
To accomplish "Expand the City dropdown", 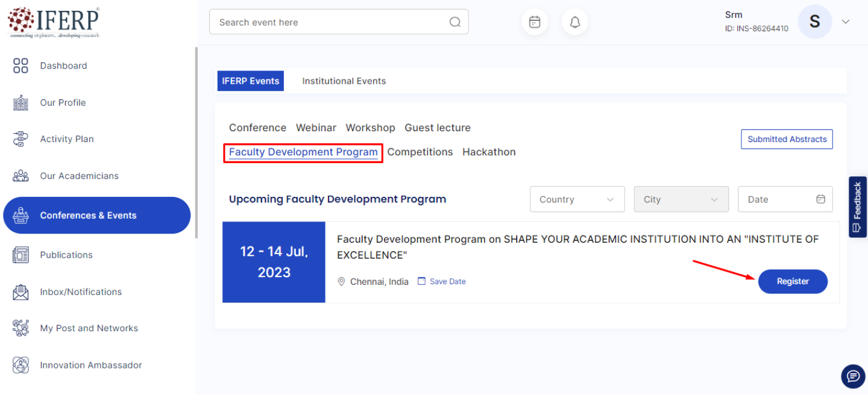I will point(681,199).
